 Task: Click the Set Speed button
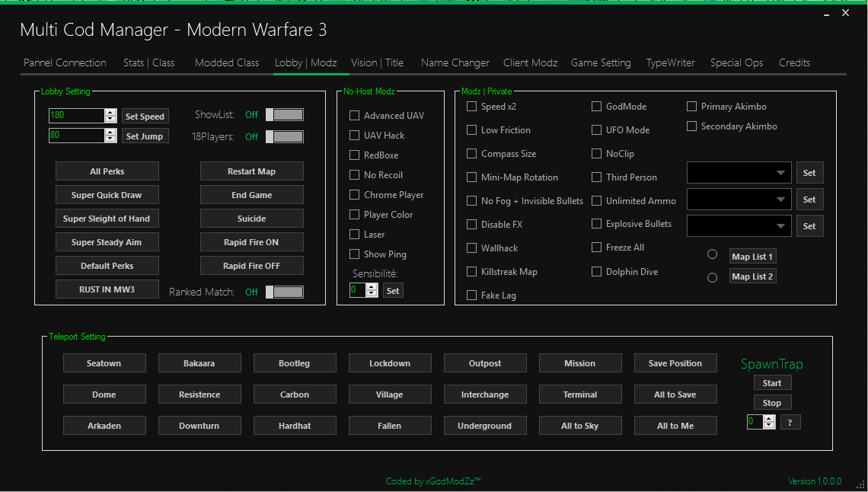pyautogui.click(x=145, y=117)
